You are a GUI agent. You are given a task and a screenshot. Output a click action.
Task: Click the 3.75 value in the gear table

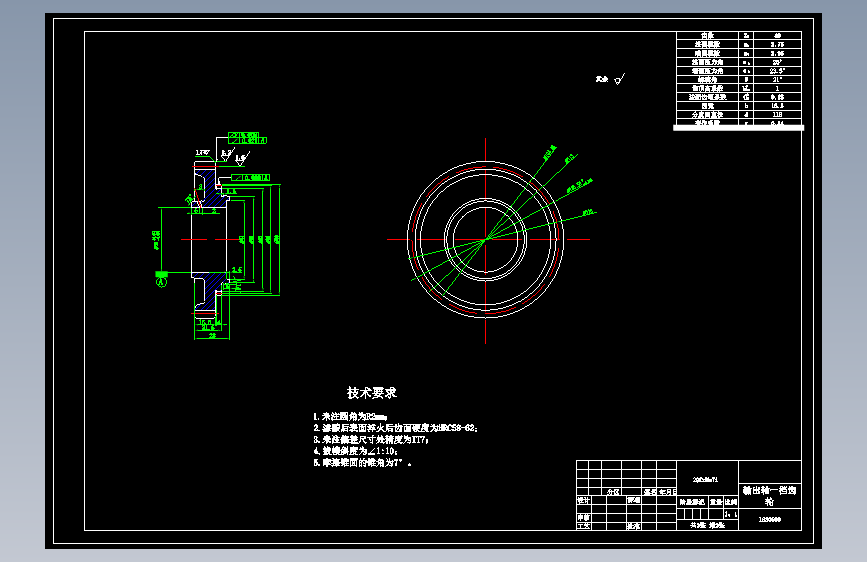[x=777, y=44]
